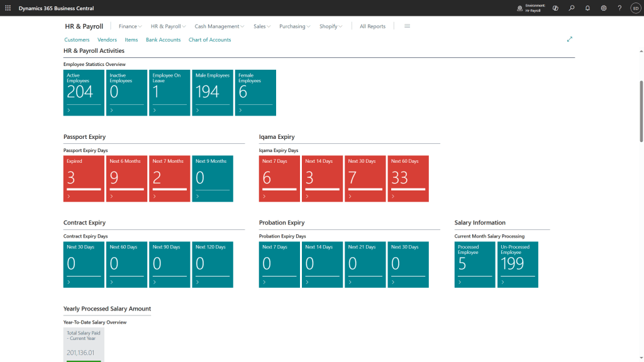Open the All Reports menu item
The image size is (644, 362).
click(372, 26)
